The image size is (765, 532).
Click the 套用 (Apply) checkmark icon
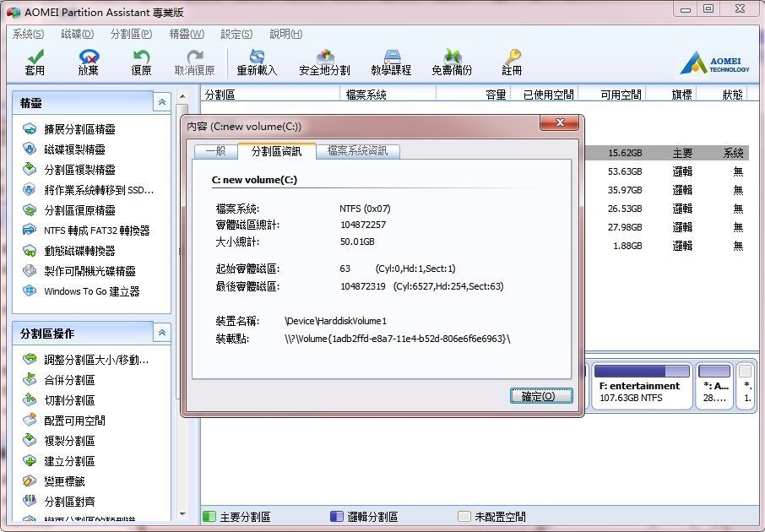pyautogui.click(x=35, y=56)
